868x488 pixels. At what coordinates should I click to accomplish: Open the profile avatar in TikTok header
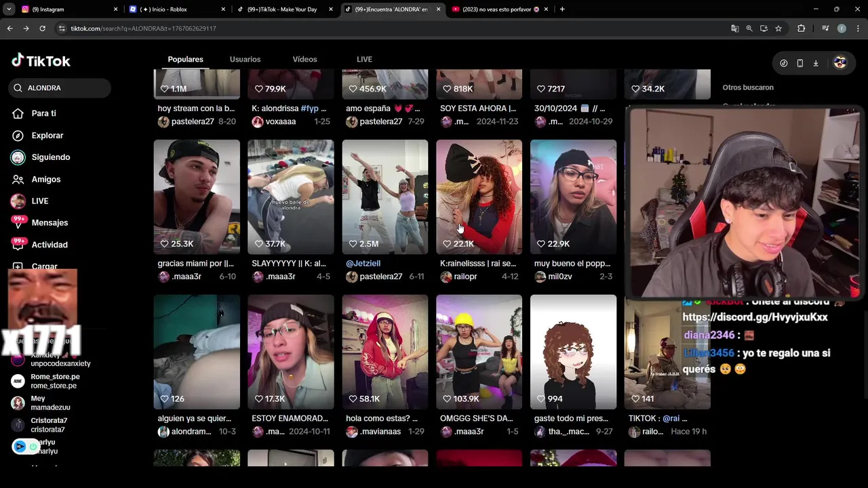point(840,62)
